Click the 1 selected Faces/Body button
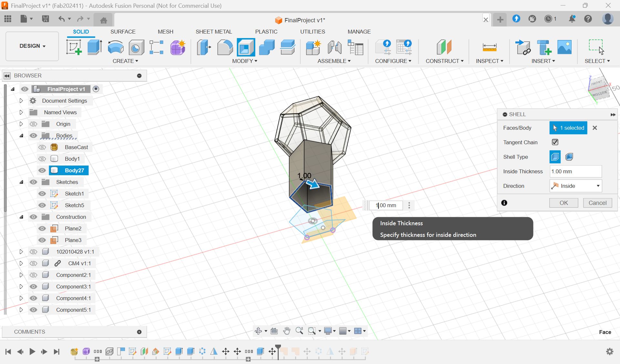This screenshot has height=364, width=620. point(568,128)
